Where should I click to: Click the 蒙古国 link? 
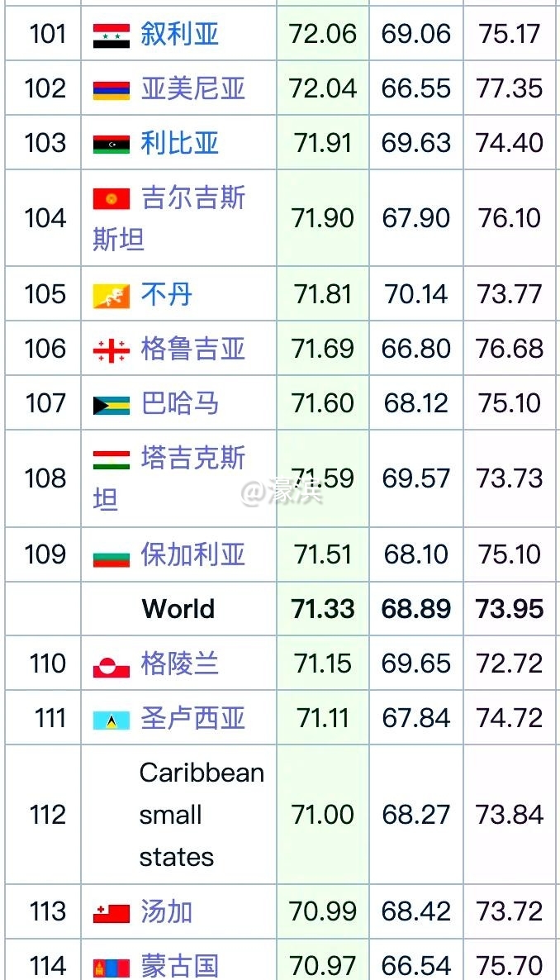179,965
